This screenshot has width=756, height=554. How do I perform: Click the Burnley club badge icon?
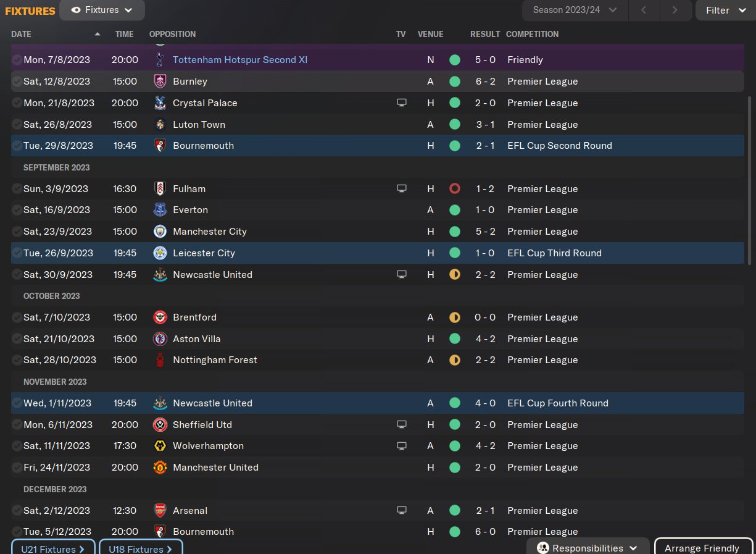tap(160, 82)
